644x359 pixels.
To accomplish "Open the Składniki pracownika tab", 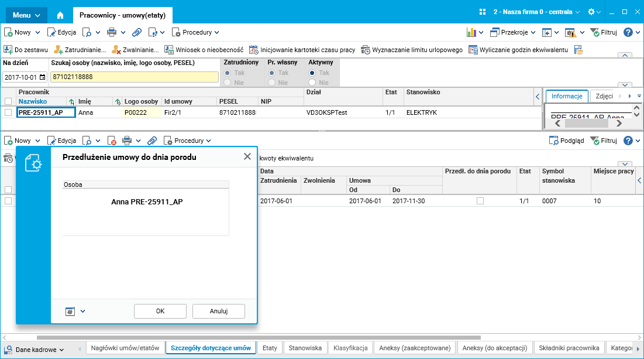I will click(x=569, y=348).
